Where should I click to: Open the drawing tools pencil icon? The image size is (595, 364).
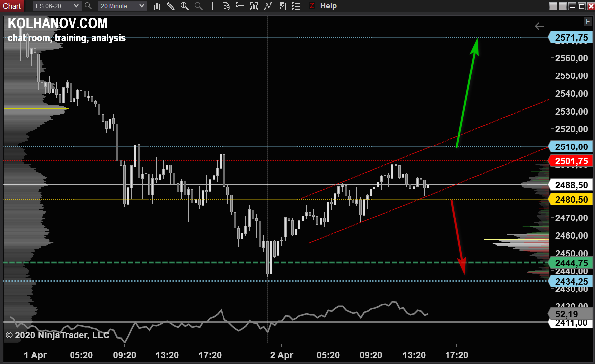(171, 6)
